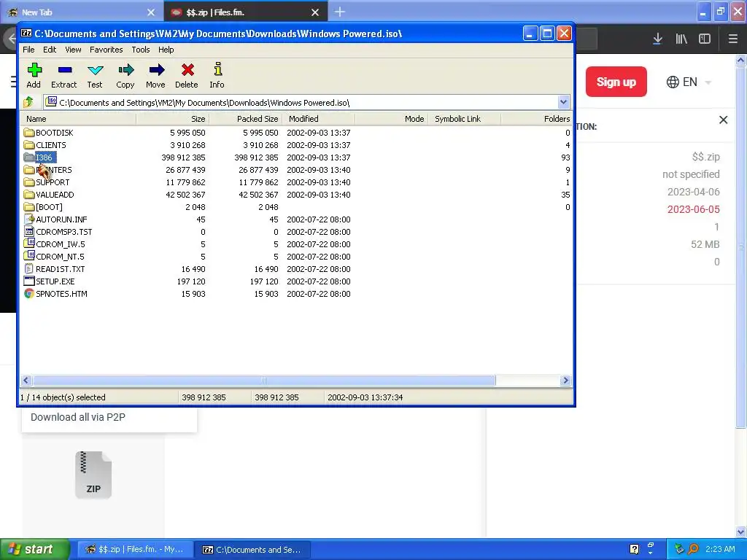Sort by the Folders column header
The image size is (747, 560).
pos(537,119)
